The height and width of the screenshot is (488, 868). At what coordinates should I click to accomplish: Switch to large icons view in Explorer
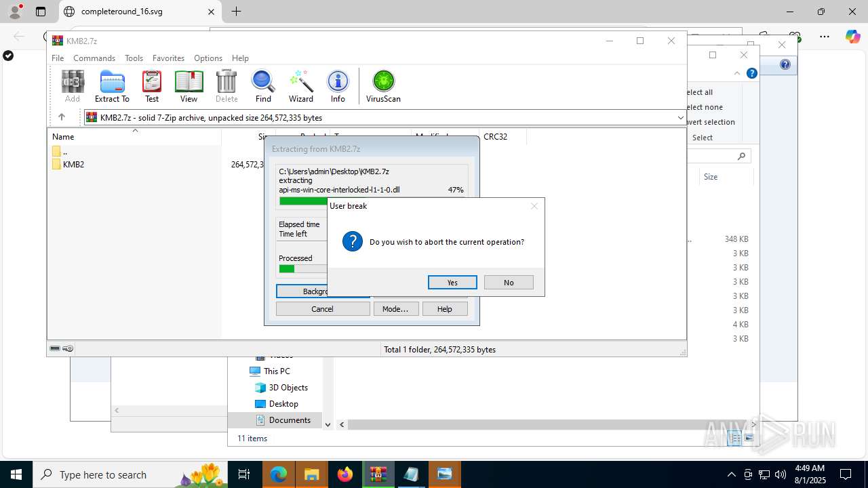pyautogui.click(x=749, y=439)
